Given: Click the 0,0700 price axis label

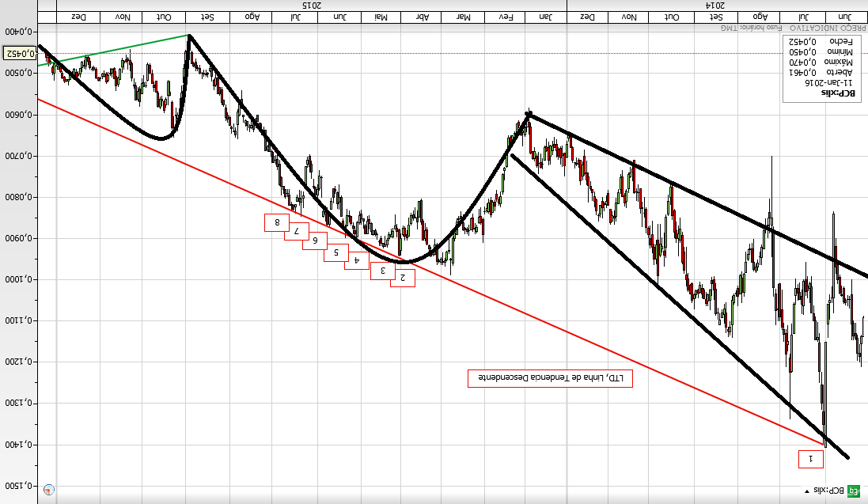Looking at the screenshot, I should (x=21, y=156).
